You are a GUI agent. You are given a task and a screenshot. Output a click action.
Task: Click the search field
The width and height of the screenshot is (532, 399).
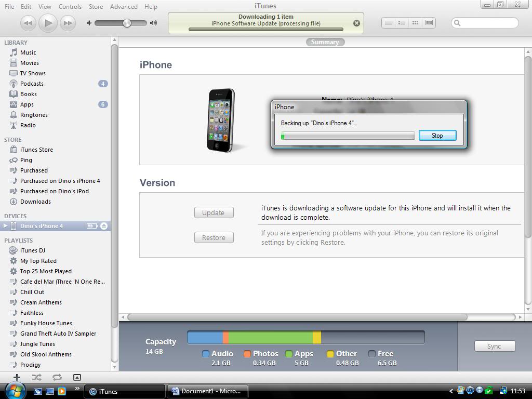point(485,23)
